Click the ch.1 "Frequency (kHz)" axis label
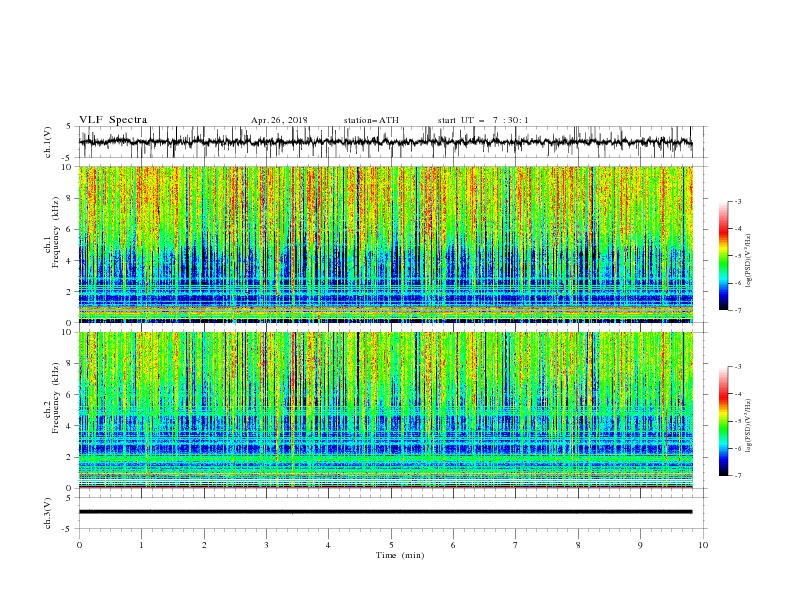 click(56, 230)
